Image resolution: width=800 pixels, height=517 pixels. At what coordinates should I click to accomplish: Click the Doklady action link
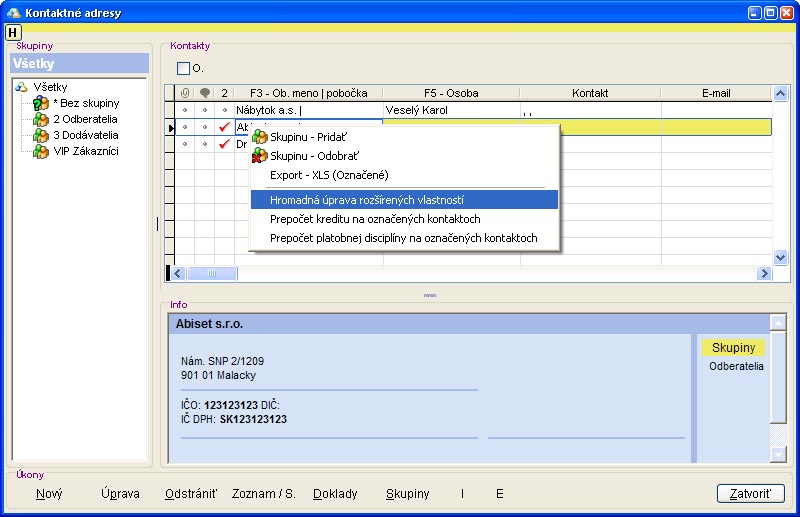(335, 494)
